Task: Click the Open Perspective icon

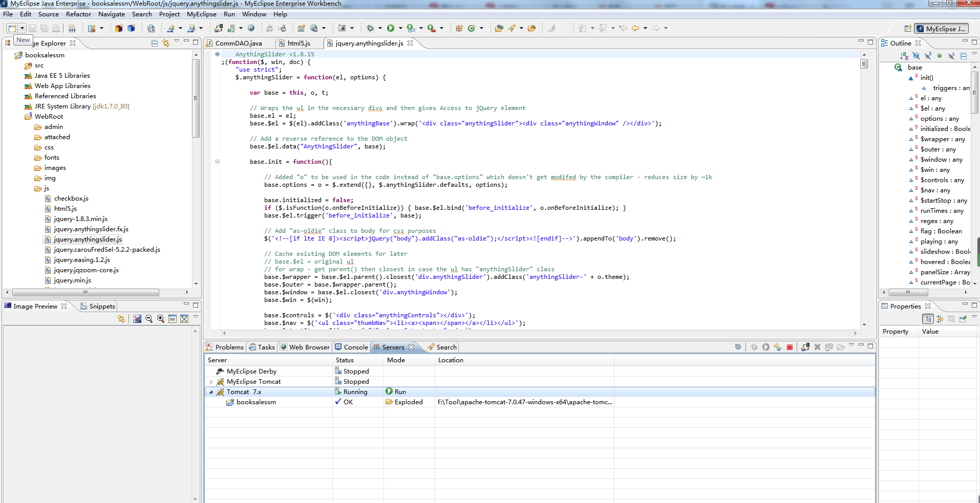Action: click(x=908, y=29)
